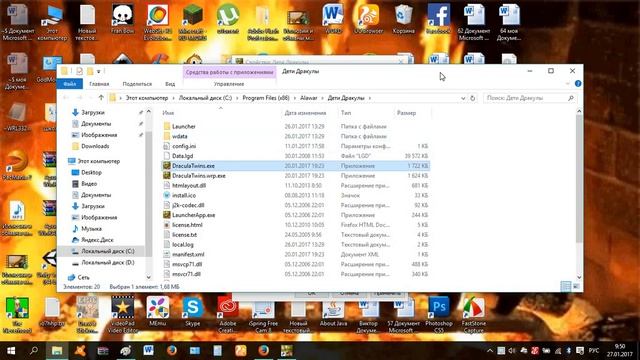Open Яндекс.Диск in the navigation pane
Viewport: 640px width, 360px height.
coord(97,240)
